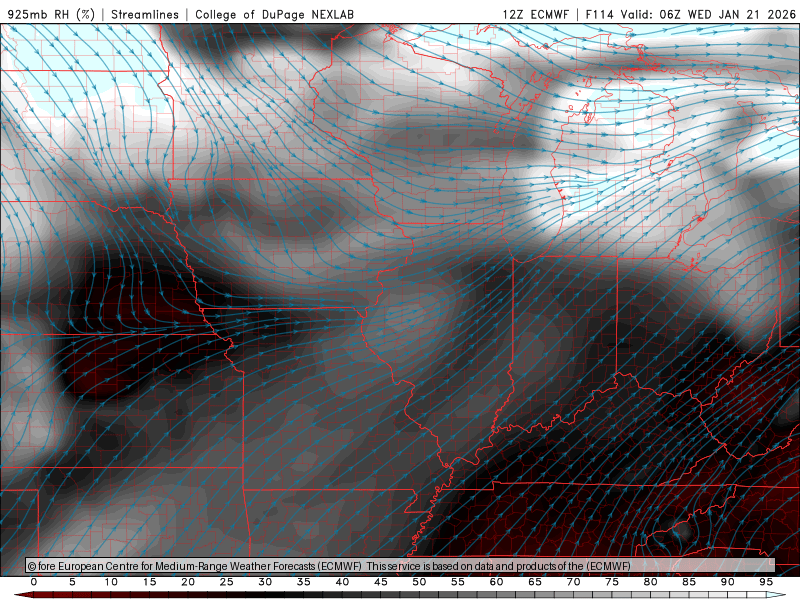The width and height of the screenshot is (800, 600).
Task: Click the colorbar label "10"
Action: [x=111, y=582]
